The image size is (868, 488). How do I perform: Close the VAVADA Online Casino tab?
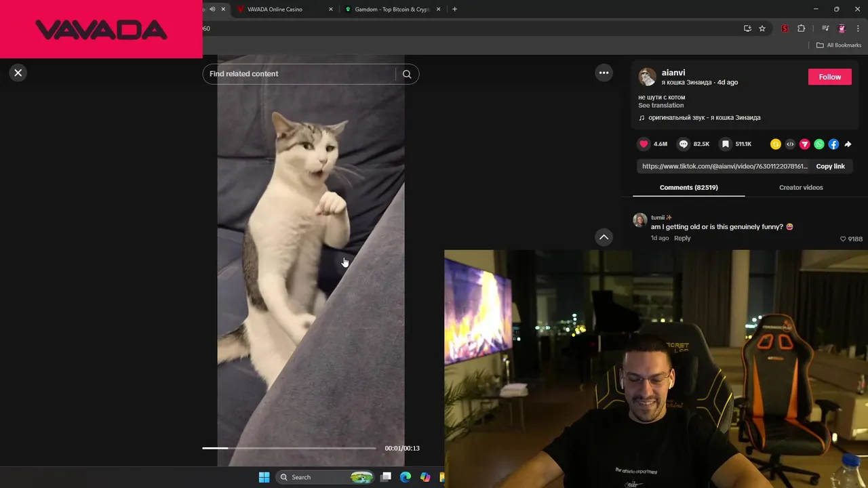[331, 9]
